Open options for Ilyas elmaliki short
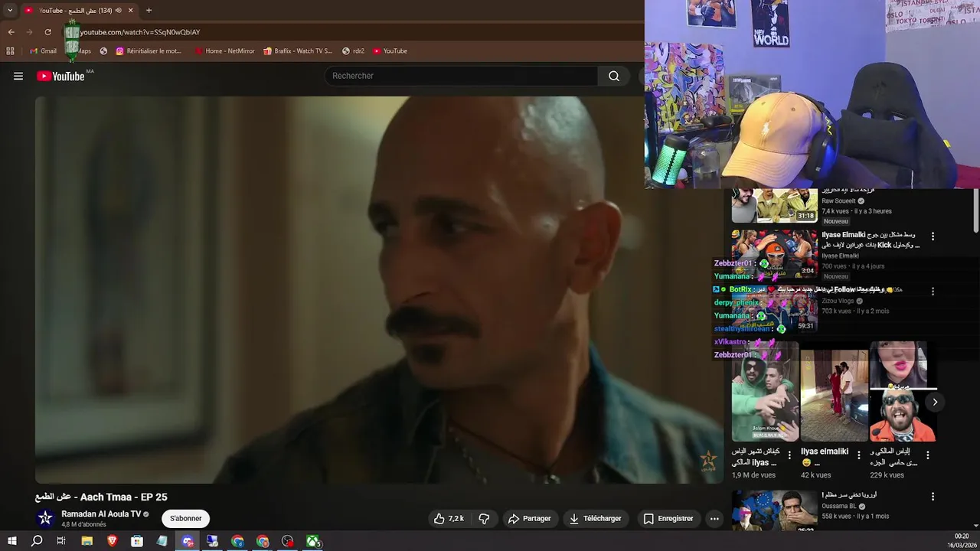 pyautogui.click(x=858, y=455)
